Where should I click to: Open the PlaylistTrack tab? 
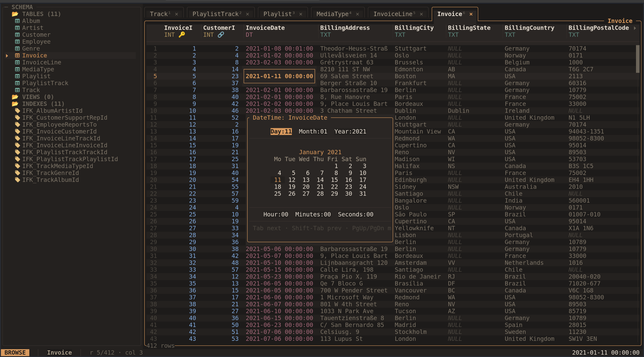[216, 14]
